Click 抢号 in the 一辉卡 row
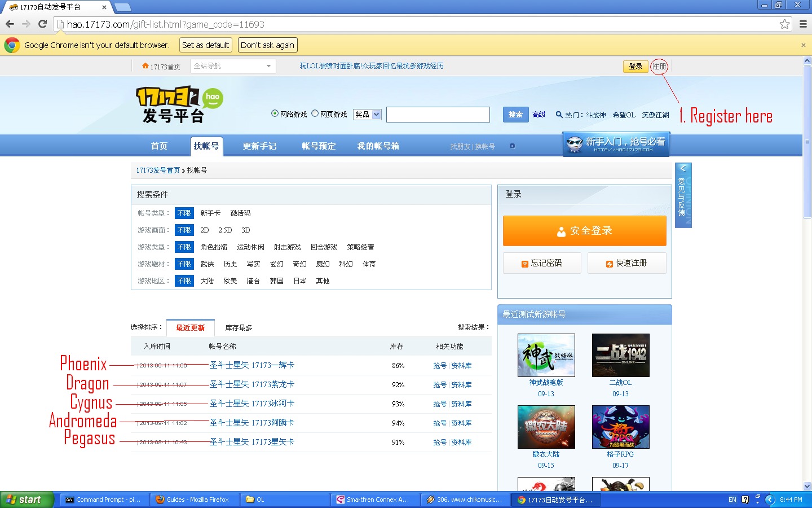 coord(440,366)
